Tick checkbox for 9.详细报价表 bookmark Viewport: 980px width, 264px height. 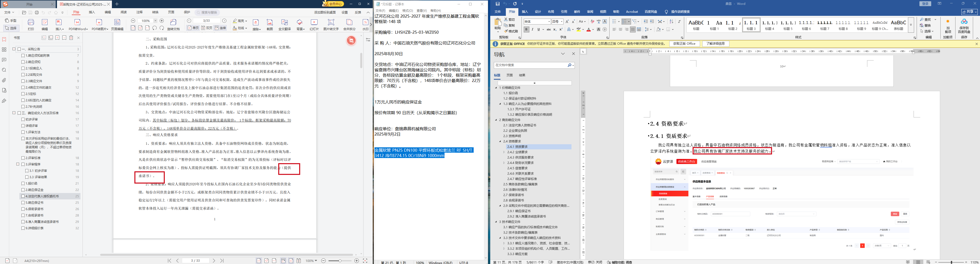[23, 228]
